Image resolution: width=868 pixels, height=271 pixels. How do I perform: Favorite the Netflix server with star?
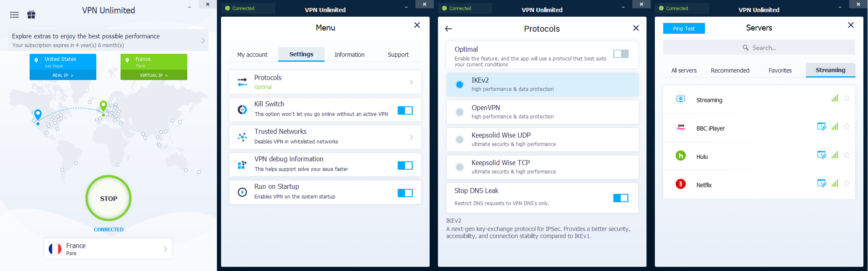click(846, 183)
